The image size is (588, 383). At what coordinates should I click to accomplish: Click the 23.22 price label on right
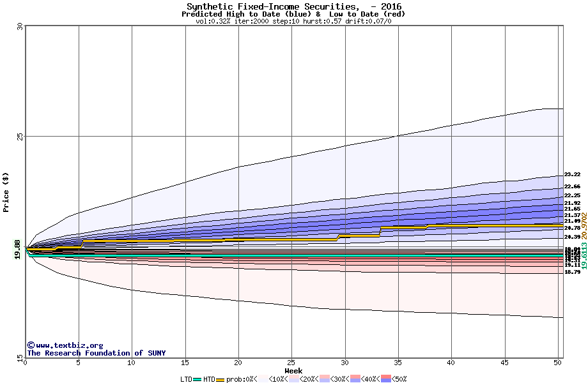[x=572, y=174]
